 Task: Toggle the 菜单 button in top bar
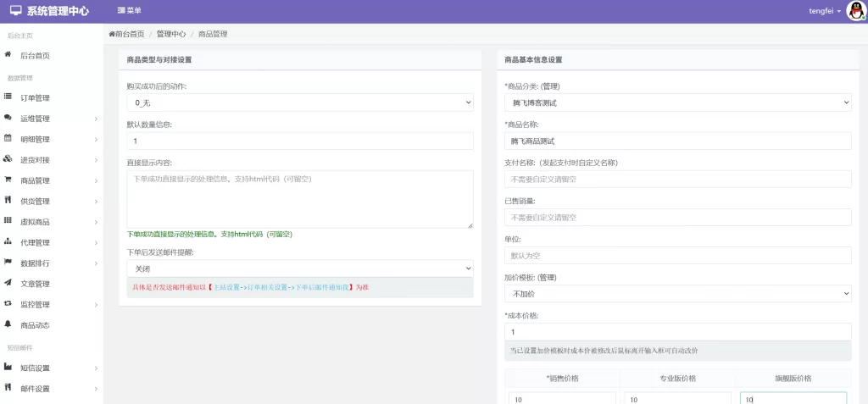click(129, 11)
